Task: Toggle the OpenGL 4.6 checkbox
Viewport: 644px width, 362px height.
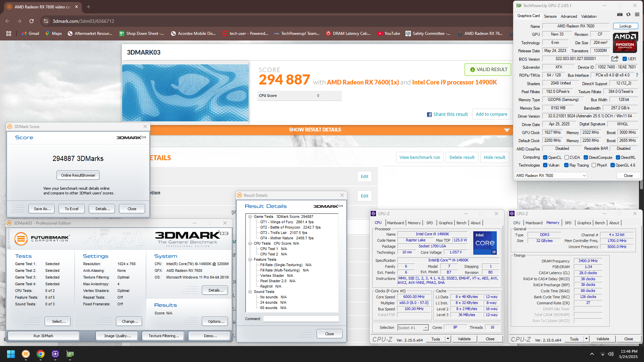Action: click(612, 165)
